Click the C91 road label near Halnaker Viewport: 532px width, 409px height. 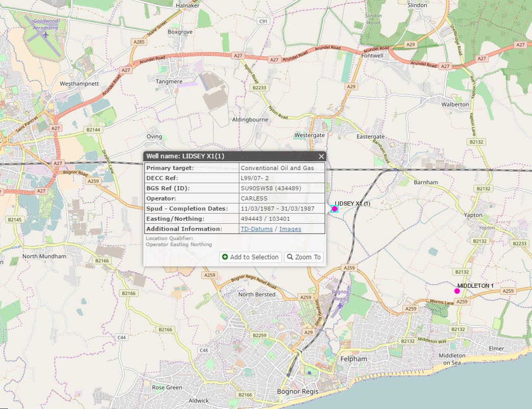[x=263, y=21]
